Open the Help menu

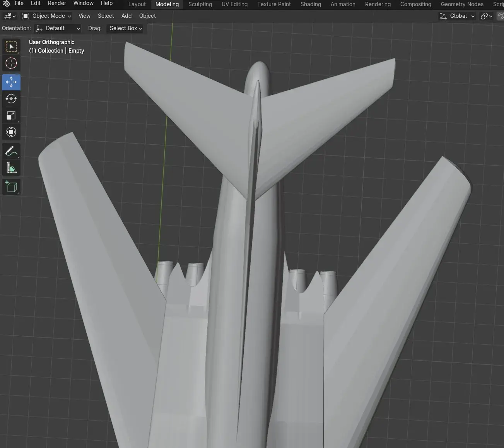point(107,3)
